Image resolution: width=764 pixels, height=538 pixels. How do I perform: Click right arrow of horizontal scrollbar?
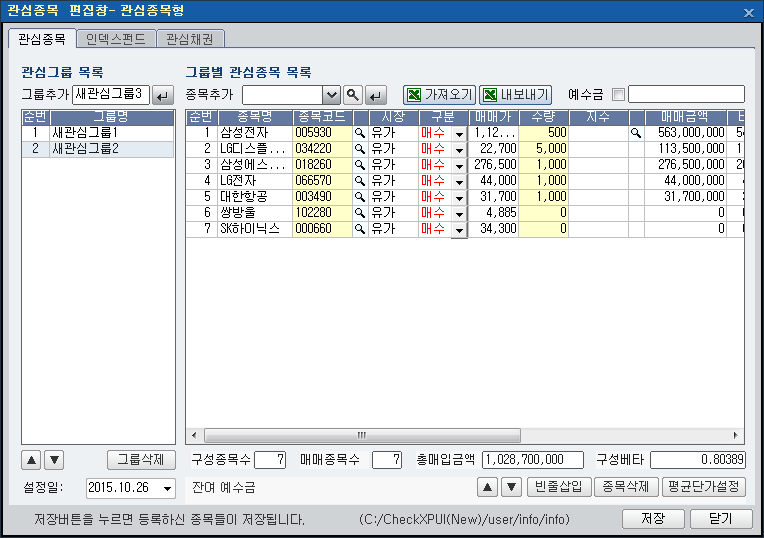coord(735,435)
